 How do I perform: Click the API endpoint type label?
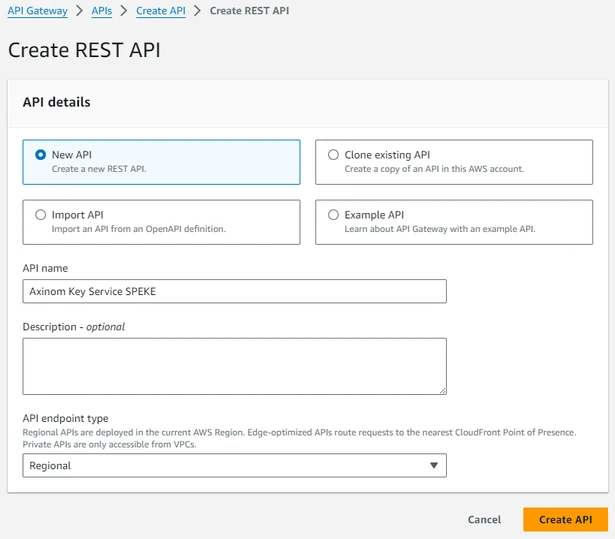click(65, 418)
